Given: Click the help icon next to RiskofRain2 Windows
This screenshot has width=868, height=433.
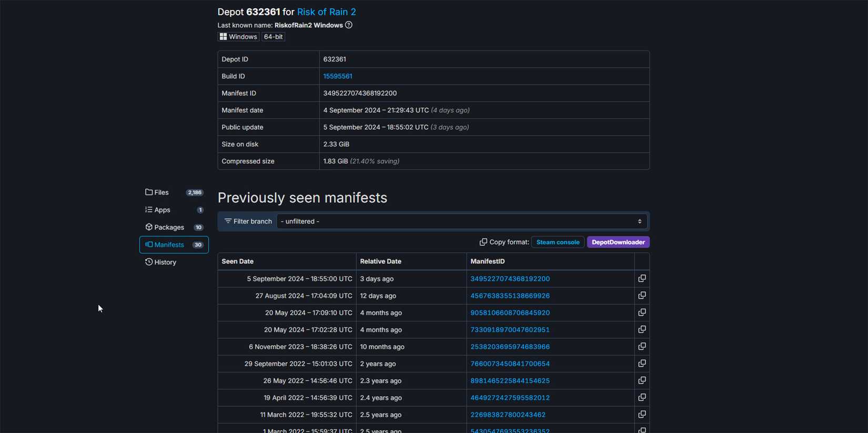Looking at the screenshot, I should click(349, 25).
